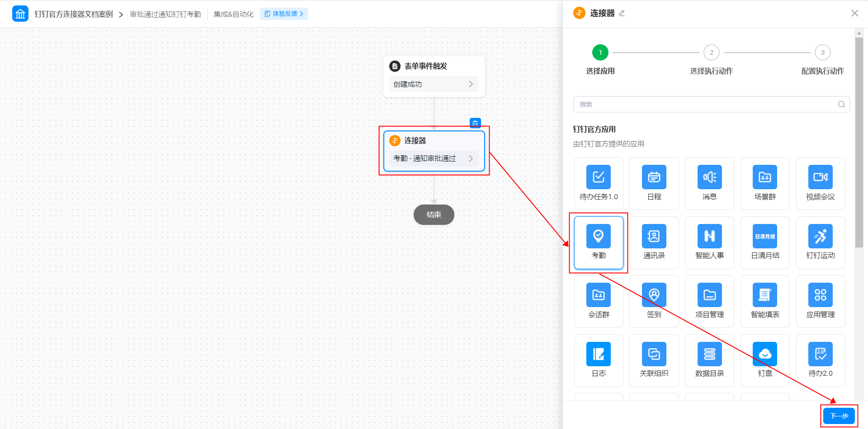Click step 3 配置执行动作
868x429 pixels.
[823, 60]
